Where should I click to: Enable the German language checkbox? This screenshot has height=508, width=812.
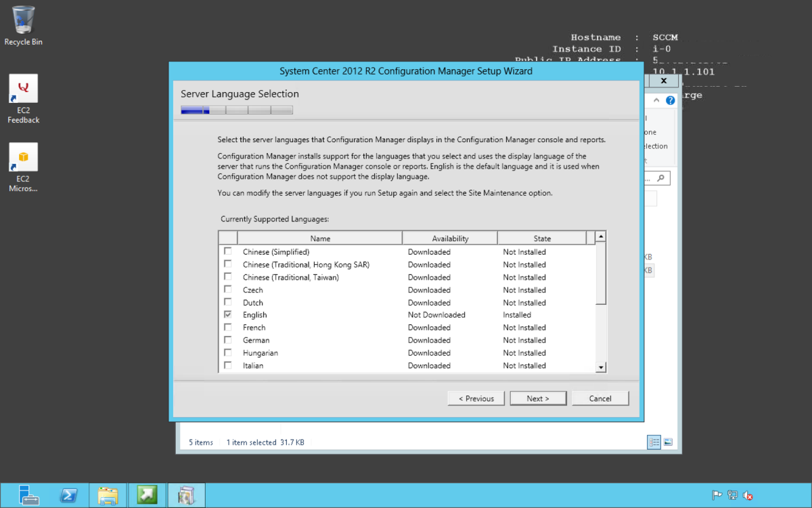[x=227, y=340]
